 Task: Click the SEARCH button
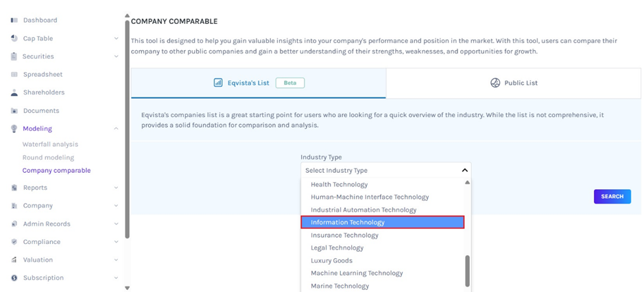612,196
